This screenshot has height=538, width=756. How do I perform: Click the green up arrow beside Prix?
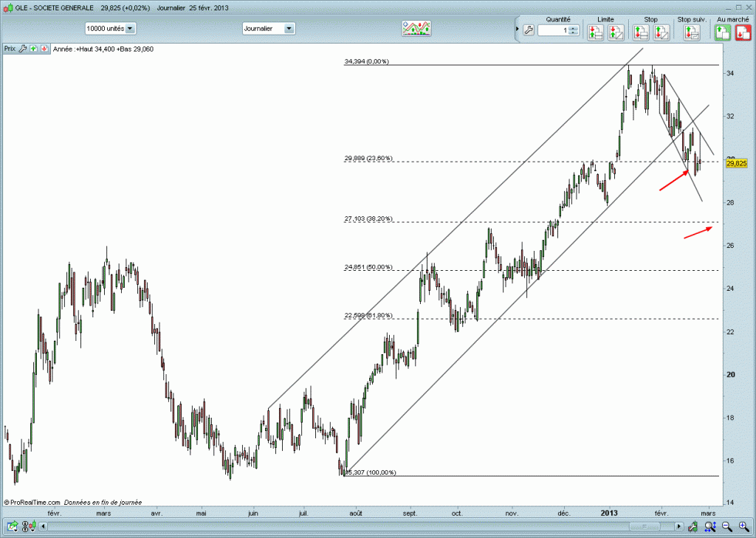tap(33, 49)
